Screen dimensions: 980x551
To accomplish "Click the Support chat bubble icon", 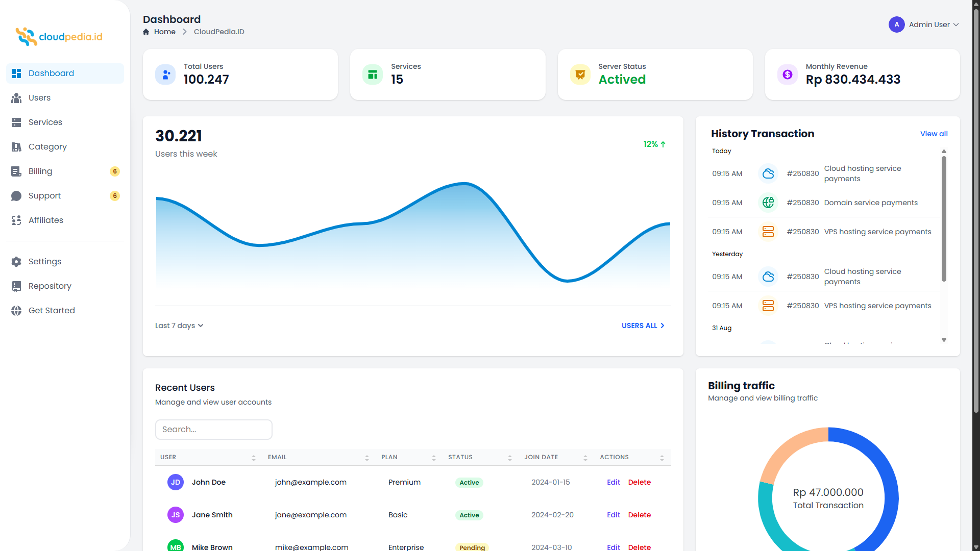I will tap(16, 196).
